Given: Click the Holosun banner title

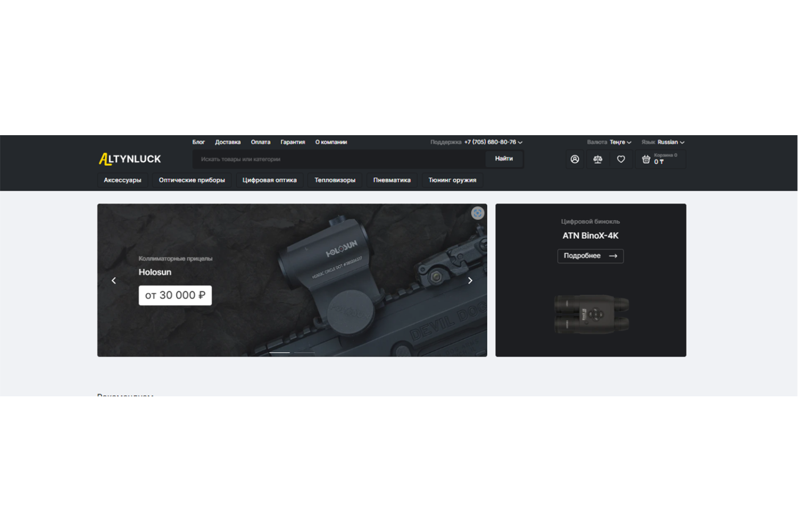Looking at the screenshot, I should click(x=155, y=272).
